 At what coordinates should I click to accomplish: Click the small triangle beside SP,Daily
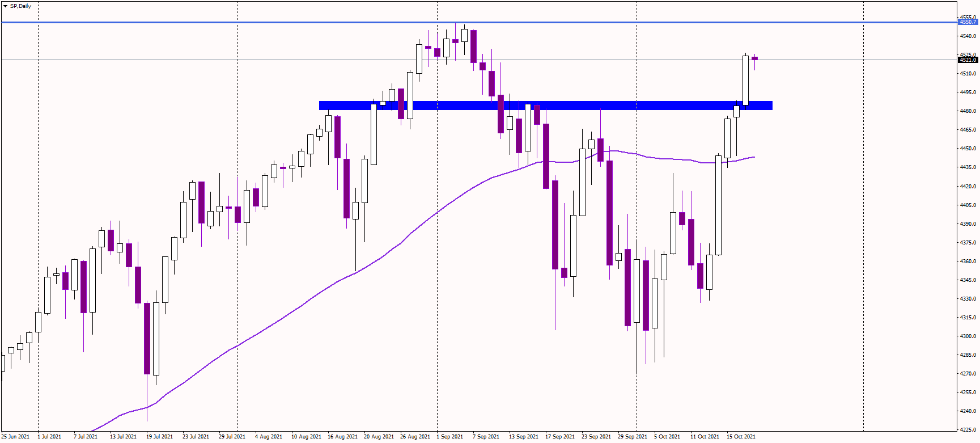click(6, 6)
